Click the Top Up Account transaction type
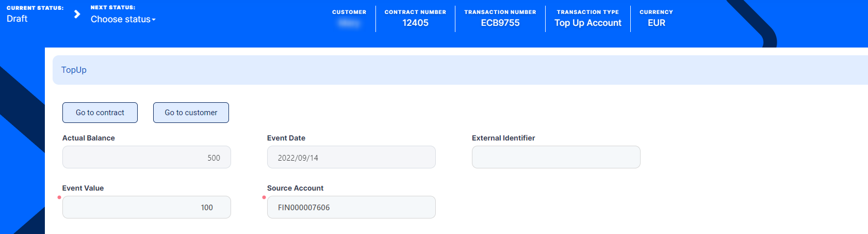Viewport: 868px width, 234px height. coord(588,23)
